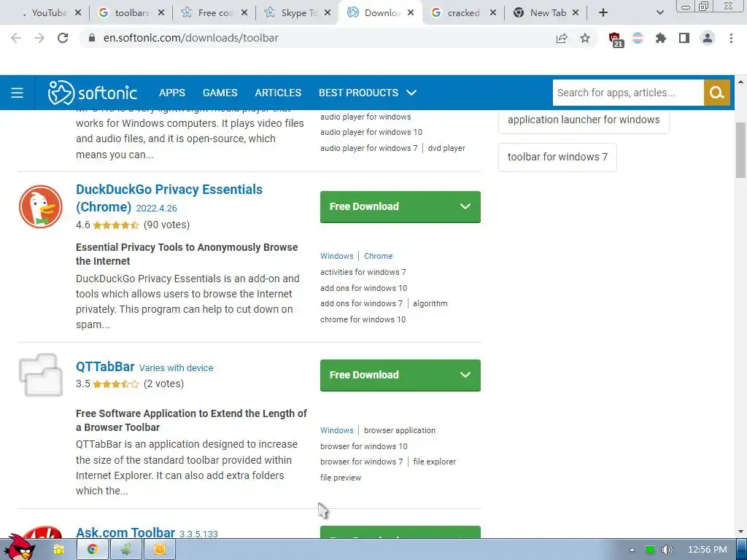Click the scrollbar down arrow
The image size is (747, 560).
pyautogui.click(x=741, y=532)
